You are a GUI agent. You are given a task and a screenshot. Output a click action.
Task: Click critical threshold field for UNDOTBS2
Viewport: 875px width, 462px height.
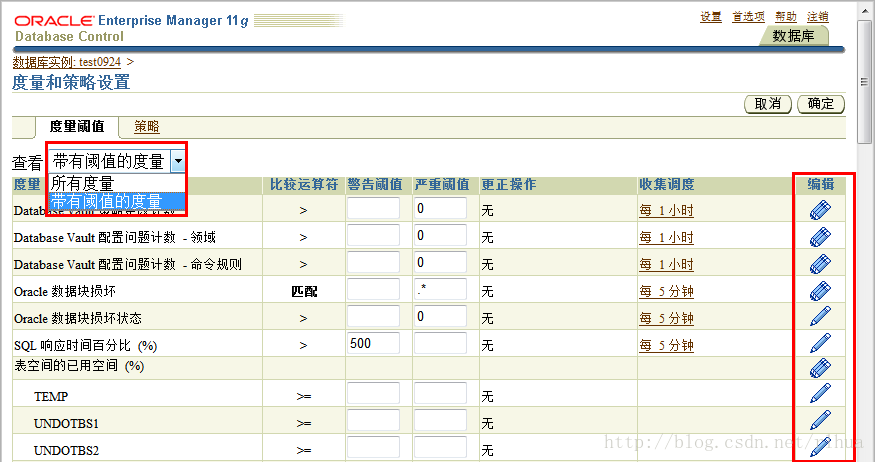coord(440,447)
